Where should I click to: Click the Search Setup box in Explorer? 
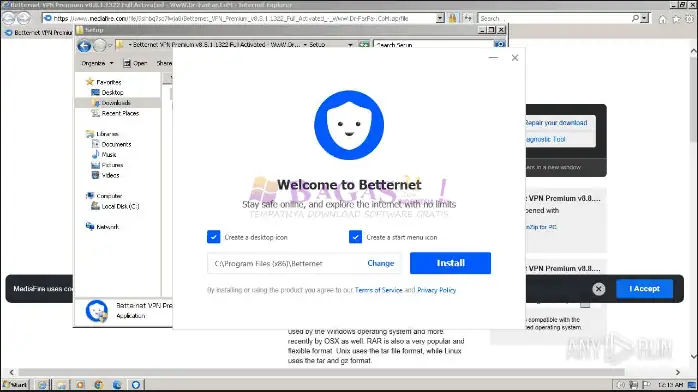434,45
